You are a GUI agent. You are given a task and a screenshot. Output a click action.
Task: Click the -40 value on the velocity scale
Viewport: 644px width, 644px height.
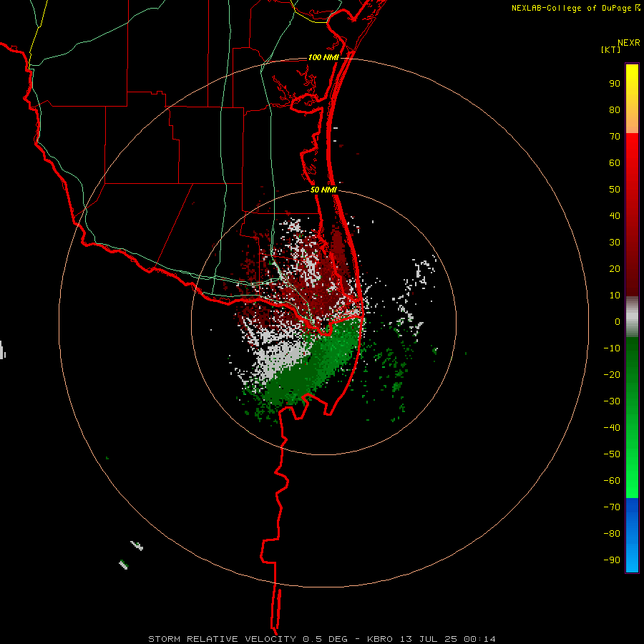[x=612, y=428]
